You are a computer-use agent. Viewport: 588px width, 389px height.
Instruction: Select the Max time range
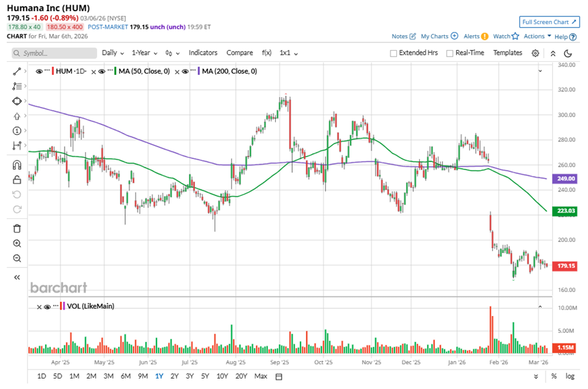261,376
